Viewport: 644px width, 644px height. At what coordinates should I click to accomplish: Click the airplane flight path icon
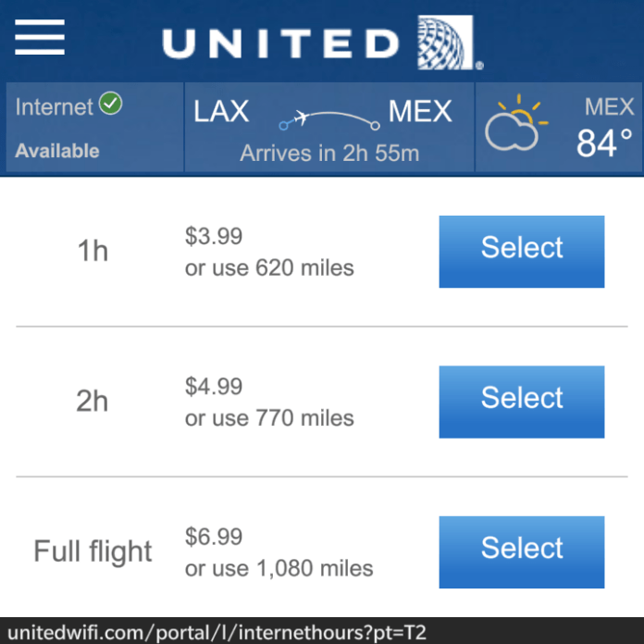pos(329,119)
